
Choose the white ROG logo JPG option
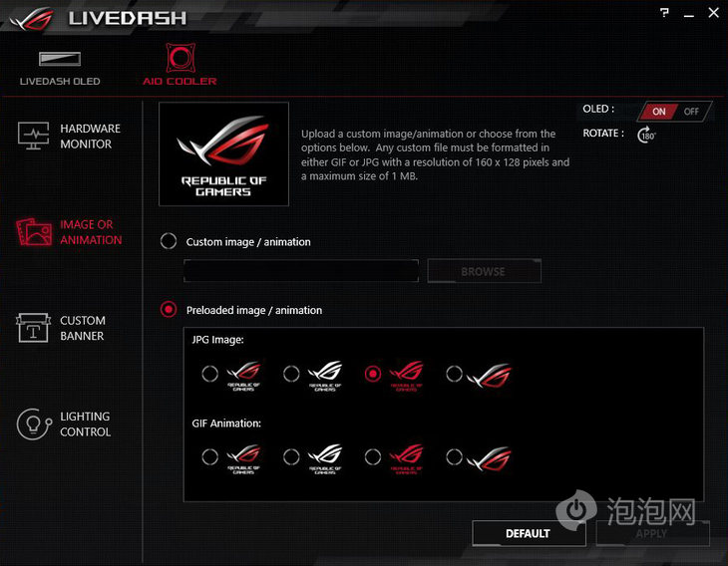coord(291,374)
